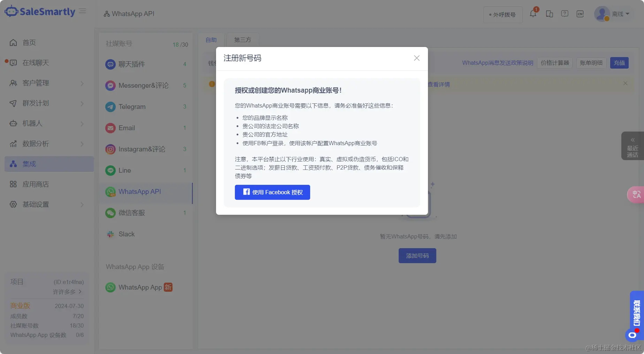Select WhatsApp API in channel list
Viewport: 644px width, 354px height.
coord(146,192)
